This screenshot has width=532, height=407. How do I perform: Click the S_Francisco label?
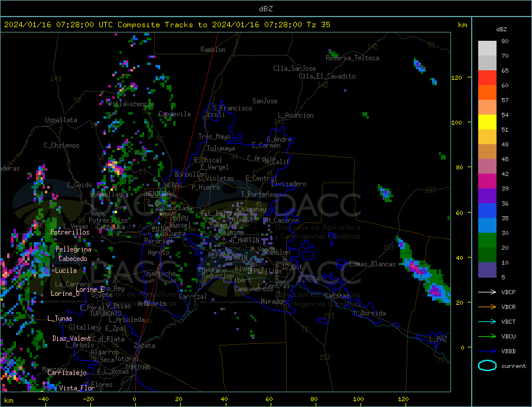point(232,108)
